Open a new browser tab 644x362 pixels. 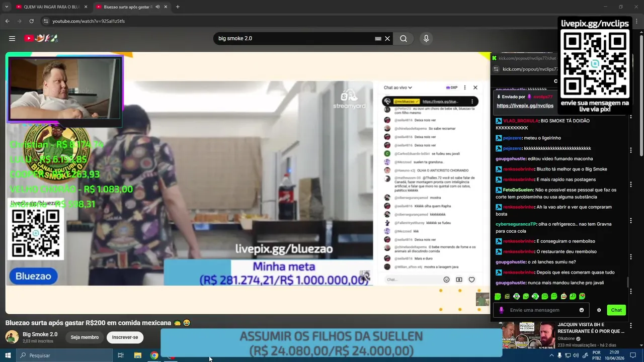tap(178, 7)
